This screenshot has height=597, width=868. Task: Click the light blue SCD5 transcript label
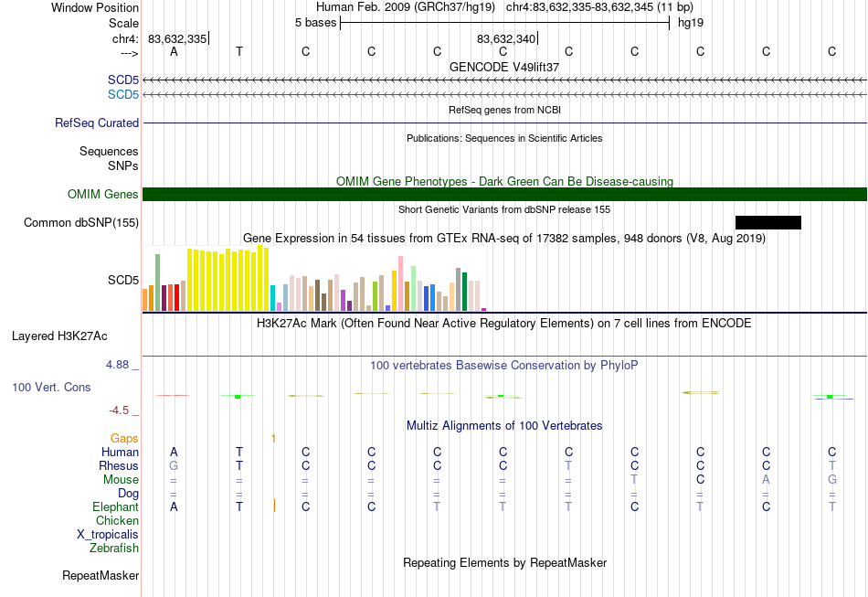tap(123, 95)
